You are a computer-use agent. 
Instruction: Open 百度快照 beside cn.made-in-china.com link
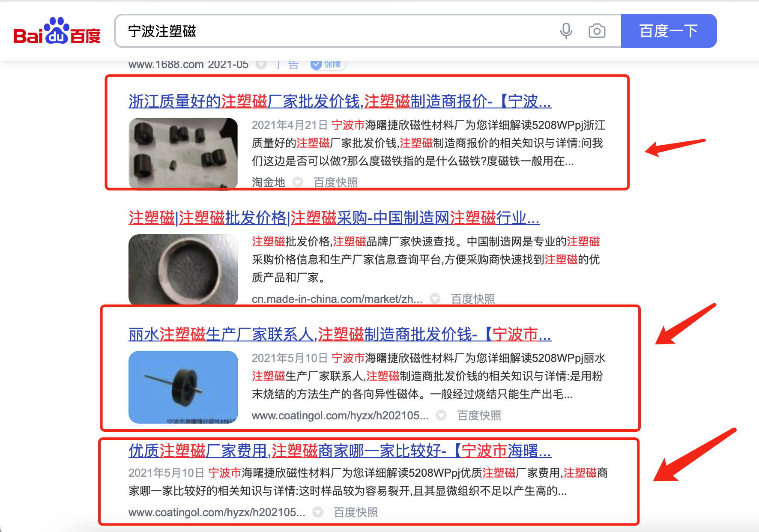tap(473, 299)
